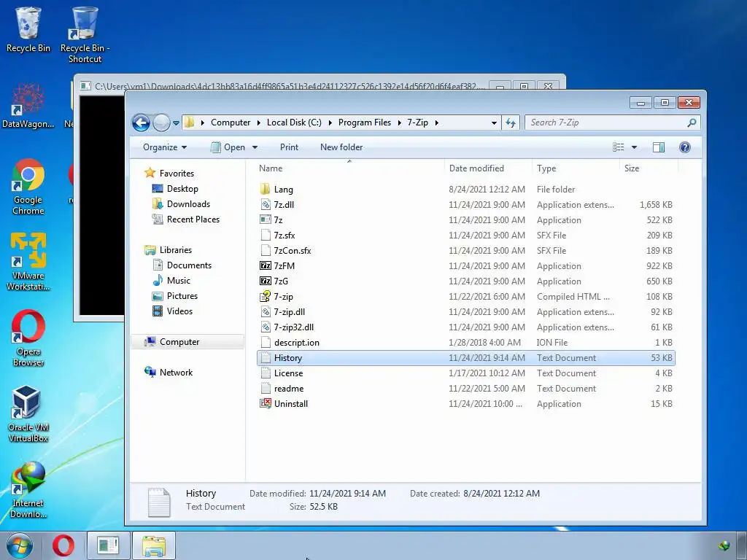Click New folder in the toolbar
This screenshot has height=560, width=747.
341,147
